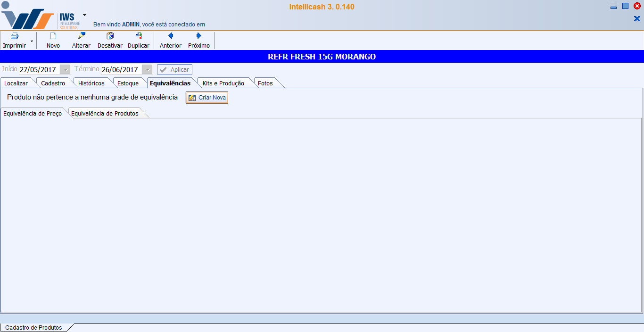Click the Imprimir printer icon

[14, 36]
